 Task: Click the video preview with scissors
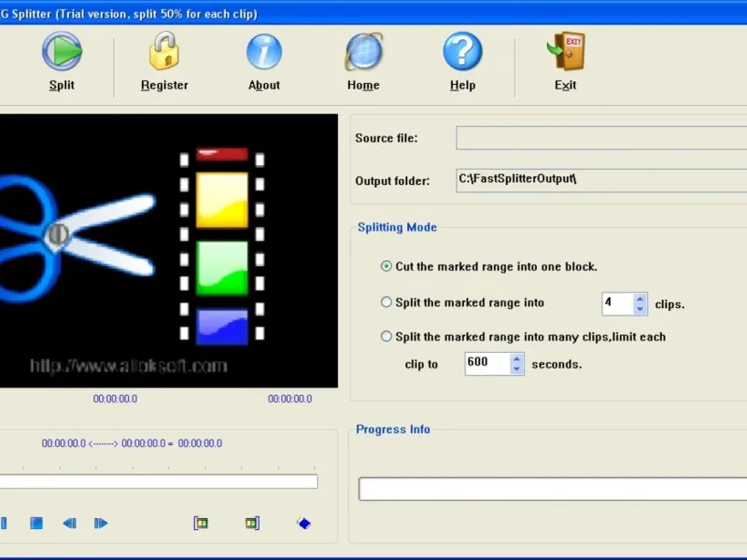point(169,250)
